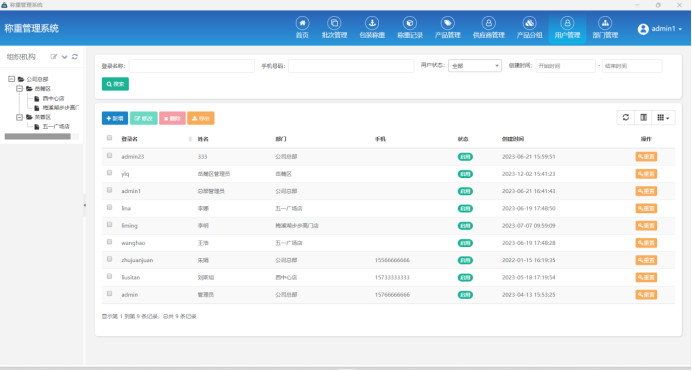The width and height of the screenshot is (692, 371).
Task: Click the orange 导出 export button
Action: pyautogui.click(x=200, y=118)
